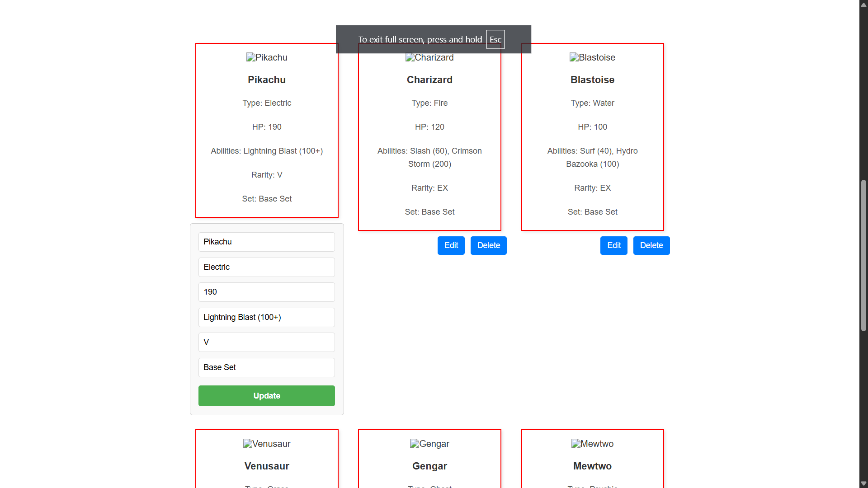The image size is (868, 488).
Task: Click the broken Gengar image
Action: click(x=429, y=444)
